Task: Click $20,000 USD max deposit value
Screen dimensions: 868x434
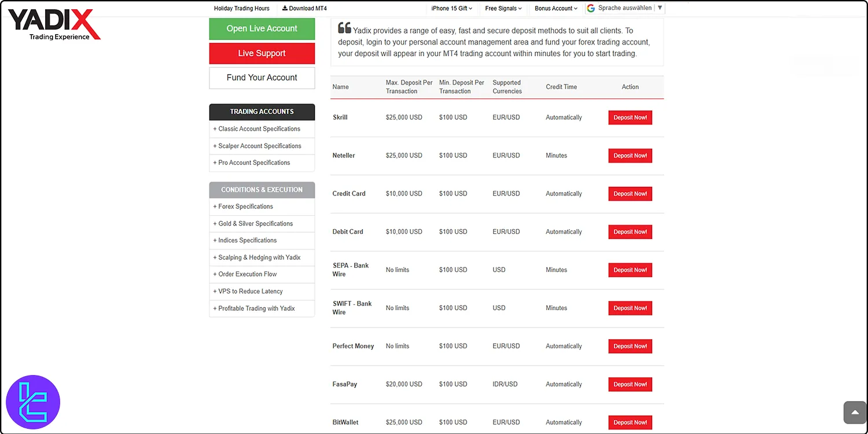Action: pos(404,384)
